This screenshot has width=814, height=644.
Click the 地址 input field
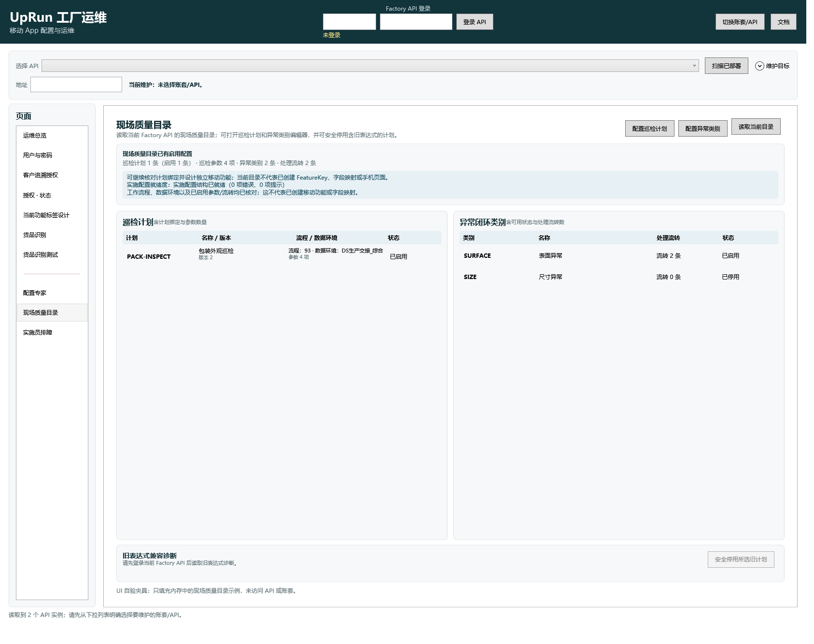point(76,84)
